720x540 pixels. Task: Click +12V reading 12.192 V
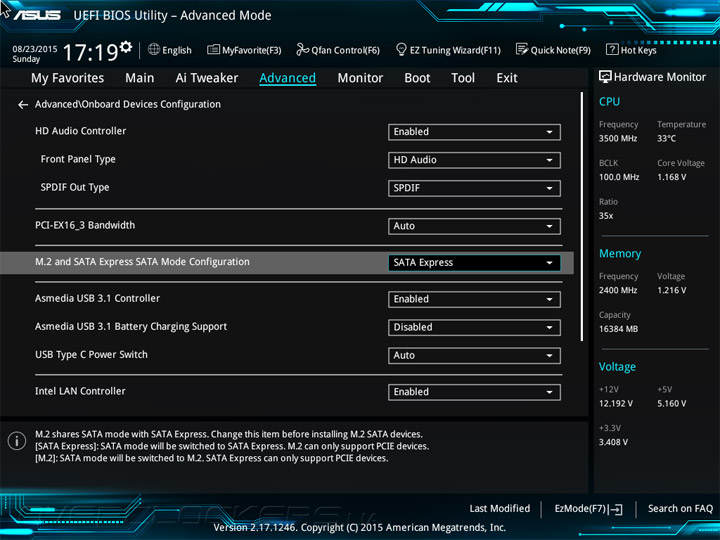pyautogui.click(x=616, y=404)
